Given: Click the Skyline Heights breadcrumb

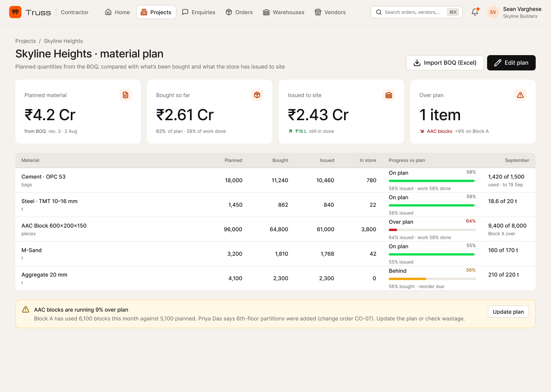Looking at the screenshot, I should 63,41.
